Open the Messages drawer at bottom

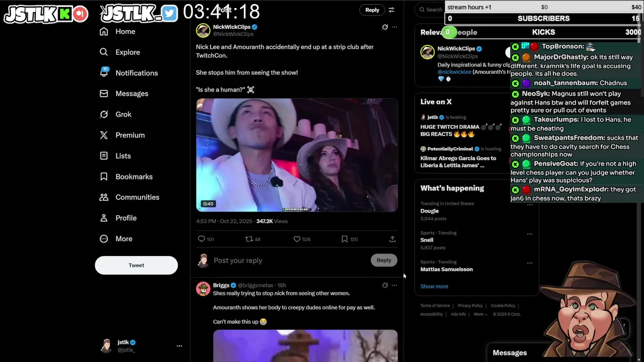tap(510, 353)
